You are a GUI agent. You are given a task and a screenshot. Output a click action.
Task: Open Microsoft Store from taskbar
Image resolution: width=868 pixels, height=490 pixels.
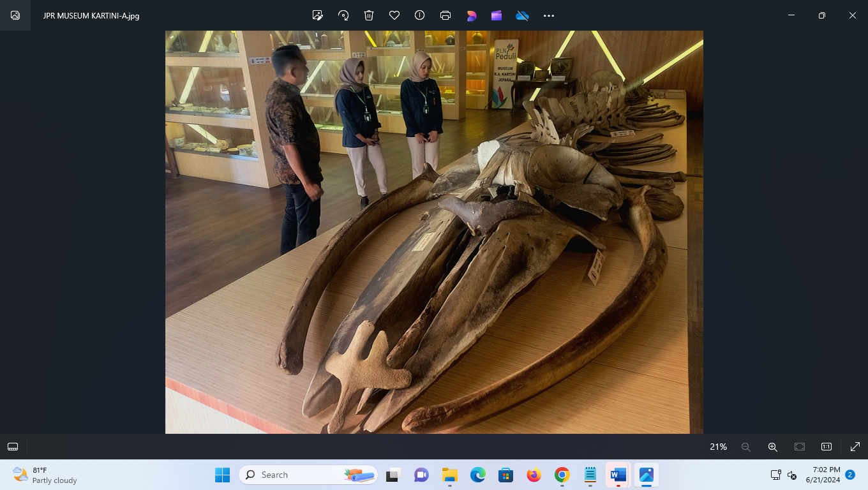506,475
